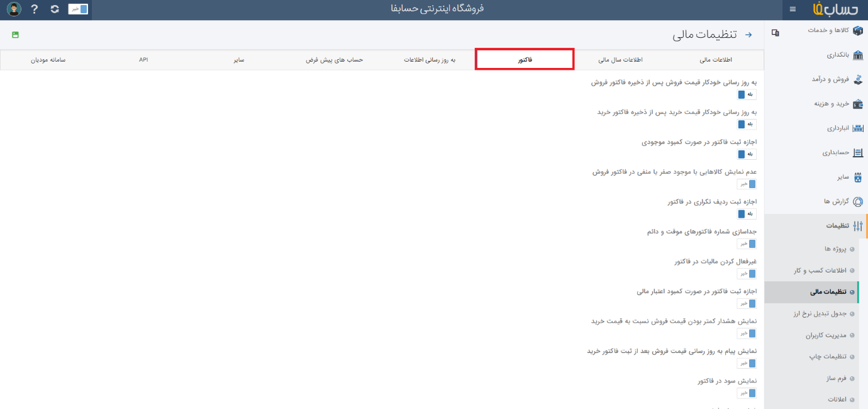Click the bank building icon of بانکداری
The width and height of the screenshot is (868, 409).
click(857, 55)
